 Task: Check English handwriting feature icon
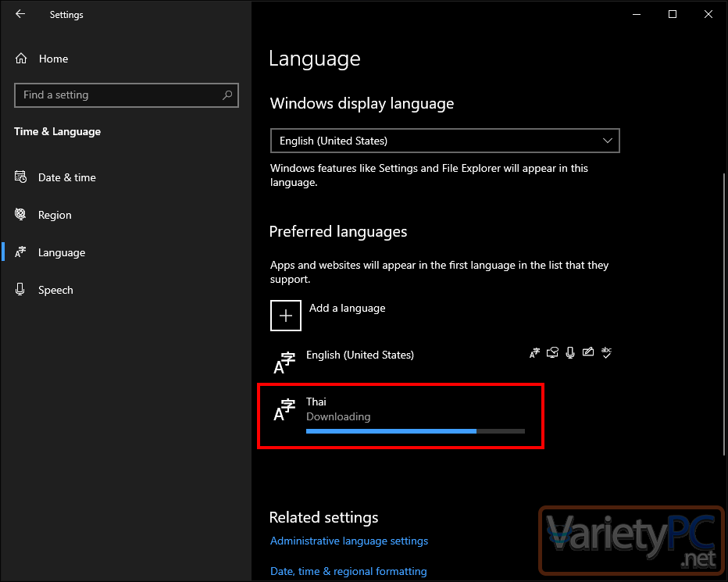[x=588, y=352]
